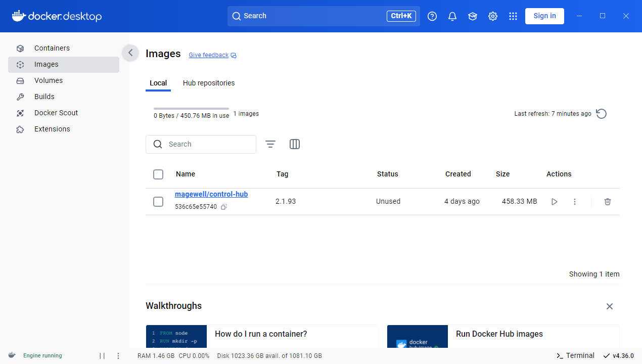The width and height of the screenshot is (642, 364).
Task: Pause the Docker engine
Action: click(x=102, y=356)
